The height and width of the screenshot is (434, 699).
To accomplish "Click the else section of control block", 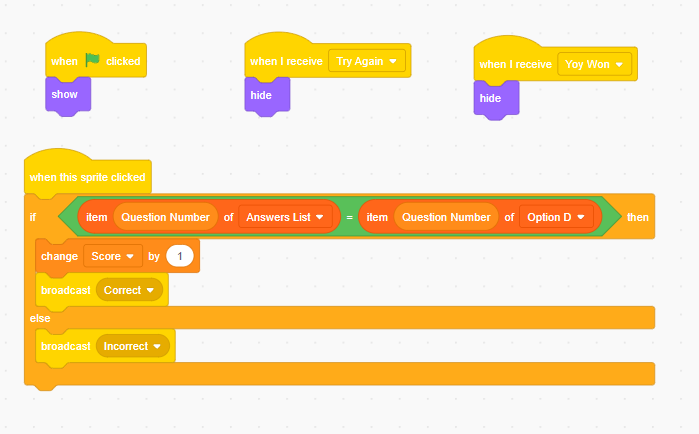I will click(40, 318).
